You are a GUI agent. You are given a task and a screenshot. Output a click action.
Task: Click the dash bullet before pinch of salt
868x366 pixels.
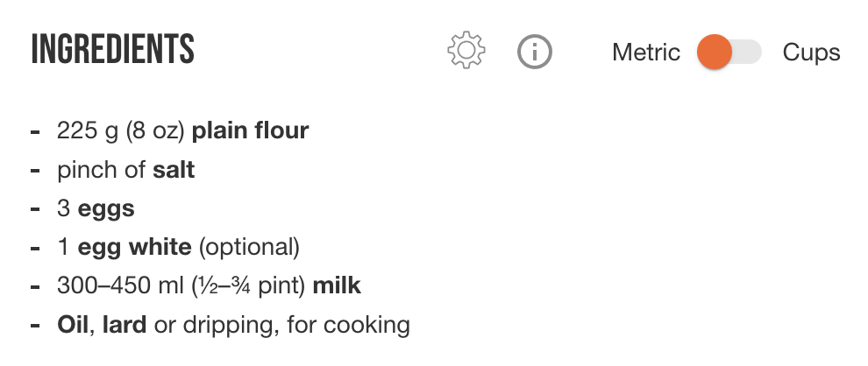pos(35,170)
